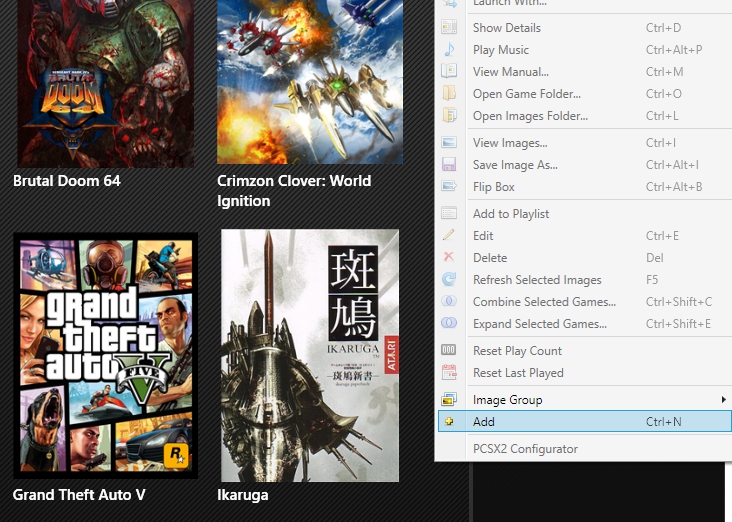The width and height of the screenshot is (732, 522).
Task: Choose Delete in the context menu
Action: tap(584, 257)
